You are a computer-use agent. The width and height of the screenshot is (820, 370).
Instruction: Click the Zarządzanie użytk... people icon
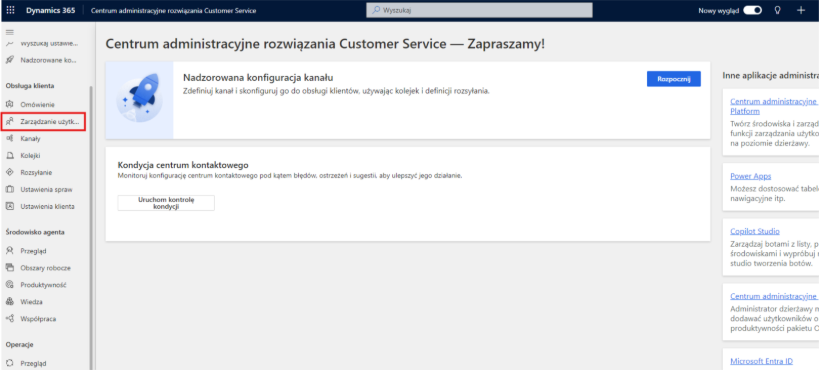pos(9,121)
